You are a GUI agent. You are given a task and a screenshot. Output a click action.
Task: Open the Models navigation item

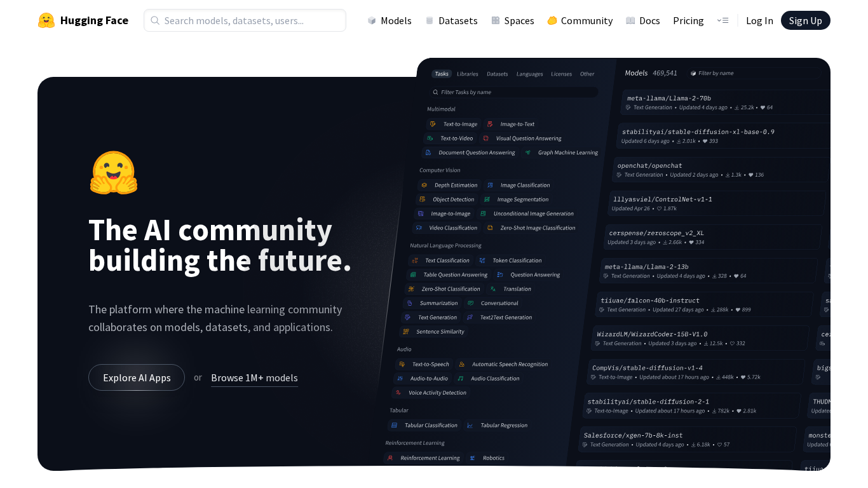396,20
